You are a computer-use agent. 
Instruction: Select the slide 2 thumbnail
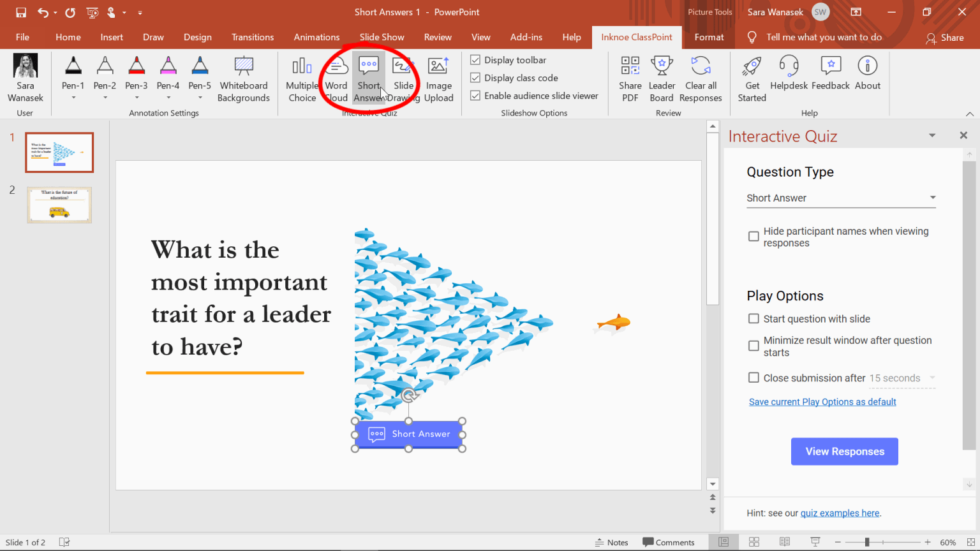click(59, 205)
